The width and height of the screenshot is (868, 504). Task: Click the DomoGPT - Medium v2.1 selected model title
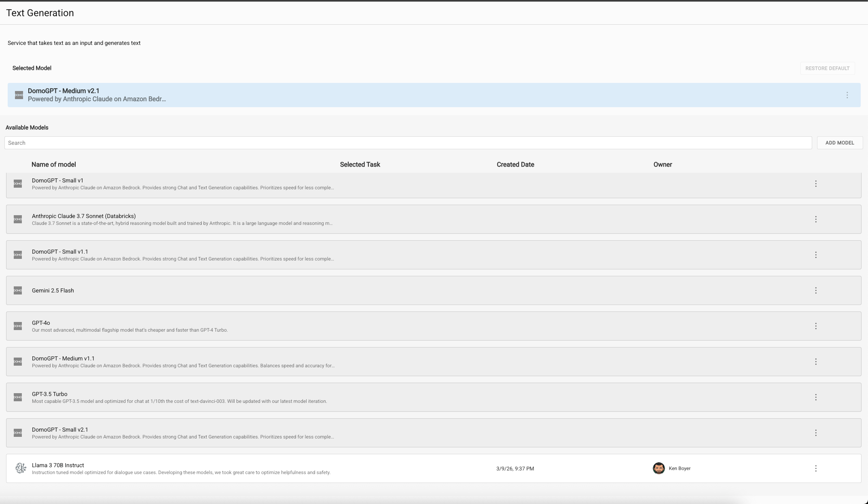(x=64, y=91)
